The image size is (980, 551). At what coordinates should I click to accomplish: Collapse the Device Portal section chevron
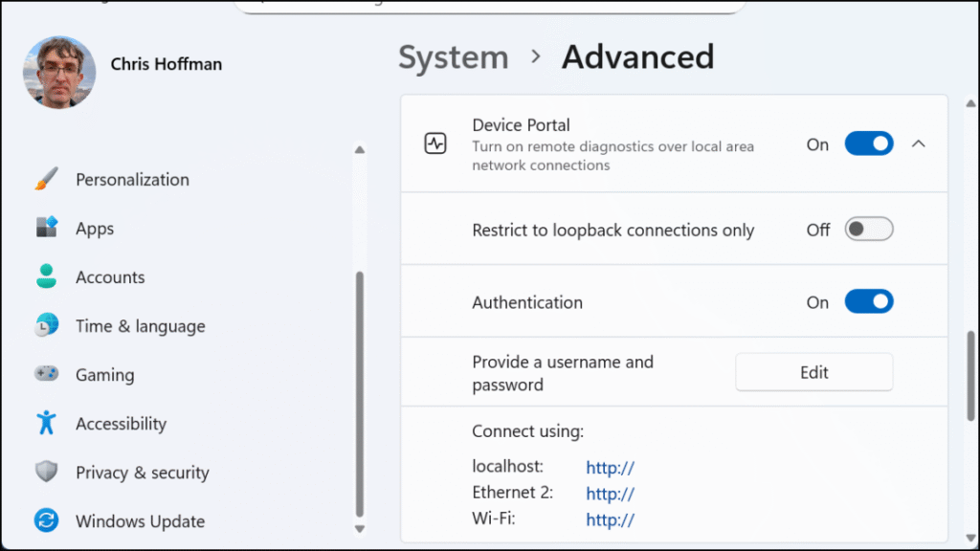(918, 144)
